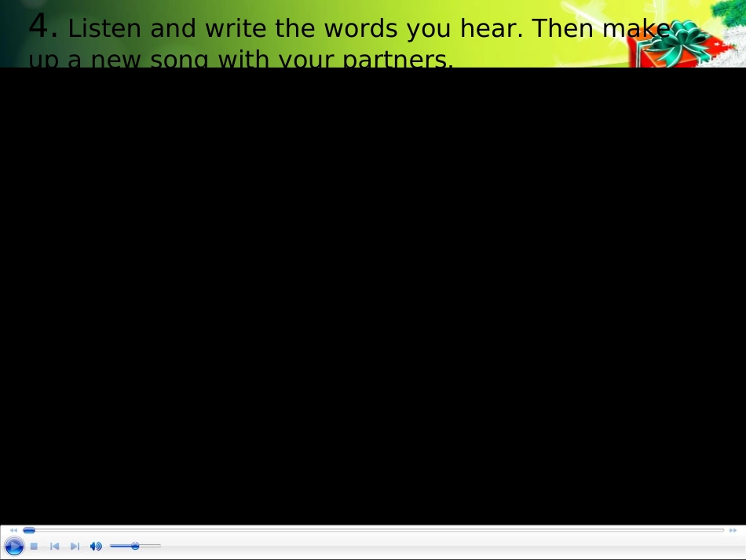The width and height of the screenshot is (746, 560).
Task: Mute the audio via speaker icon
Action: pos(96,546)
